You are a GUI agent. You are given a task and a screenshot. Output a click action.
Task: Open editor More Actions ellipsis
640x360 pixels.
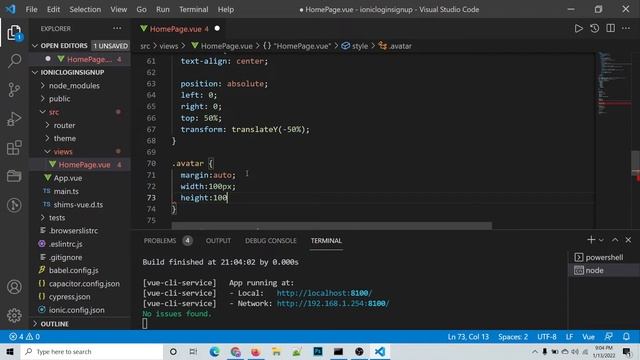[626, 28]
